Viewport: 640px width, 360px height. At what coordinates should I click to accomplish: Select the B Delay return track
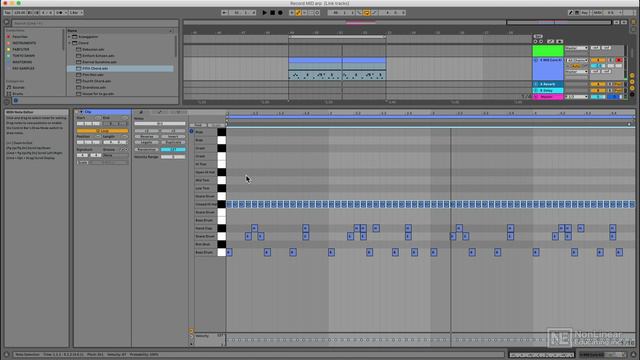pos(548,91)
